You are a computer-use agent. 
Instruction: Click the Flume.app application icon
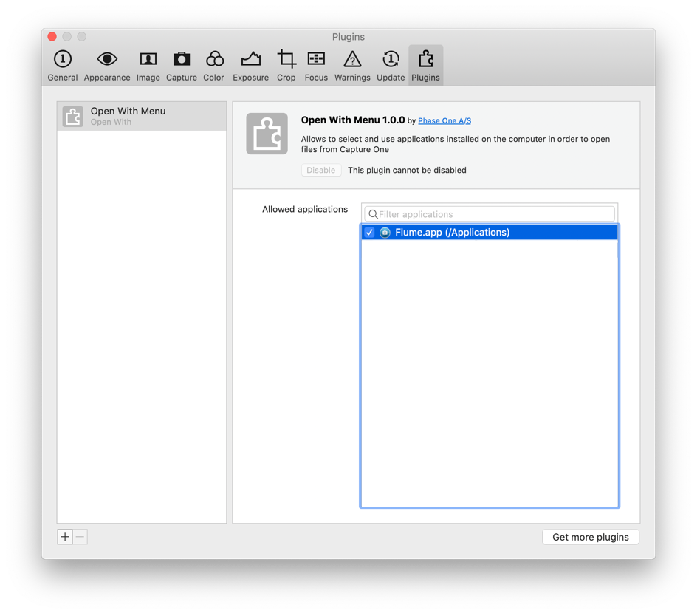pos(385,232)
